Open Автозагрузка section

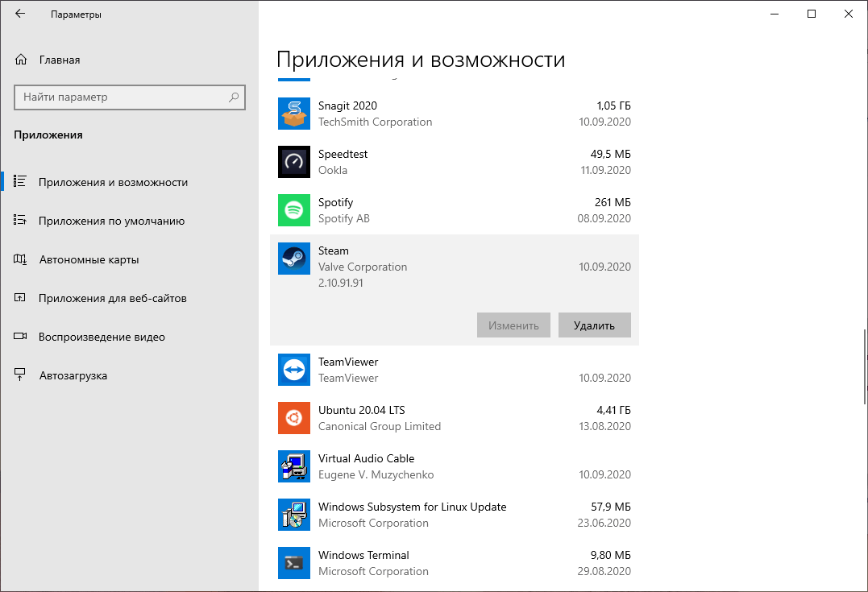pos(130,375)
